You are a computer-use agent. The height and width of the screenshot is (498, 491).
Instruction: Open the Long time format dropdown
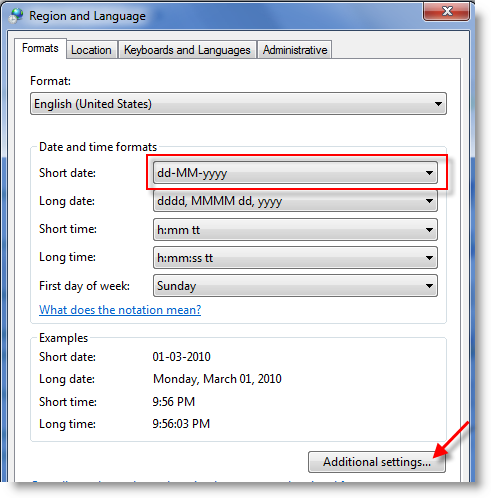pyautogui.click(x=295, y=258)
